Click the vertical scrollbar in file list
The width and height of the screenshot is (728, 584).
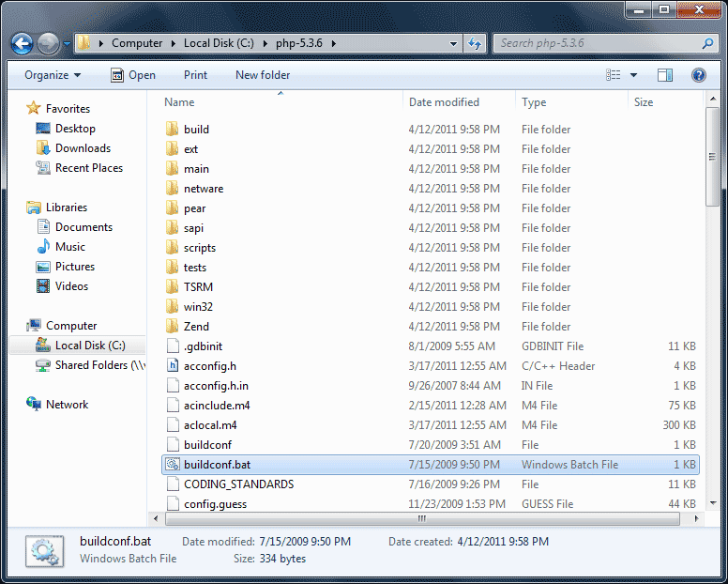[714, 329]
